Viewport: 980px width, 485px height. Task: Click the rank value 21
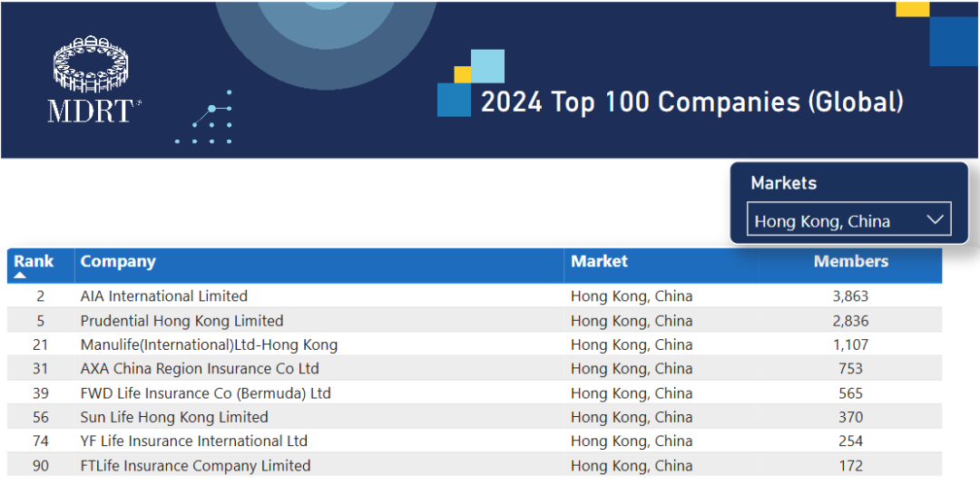[40, 344]
